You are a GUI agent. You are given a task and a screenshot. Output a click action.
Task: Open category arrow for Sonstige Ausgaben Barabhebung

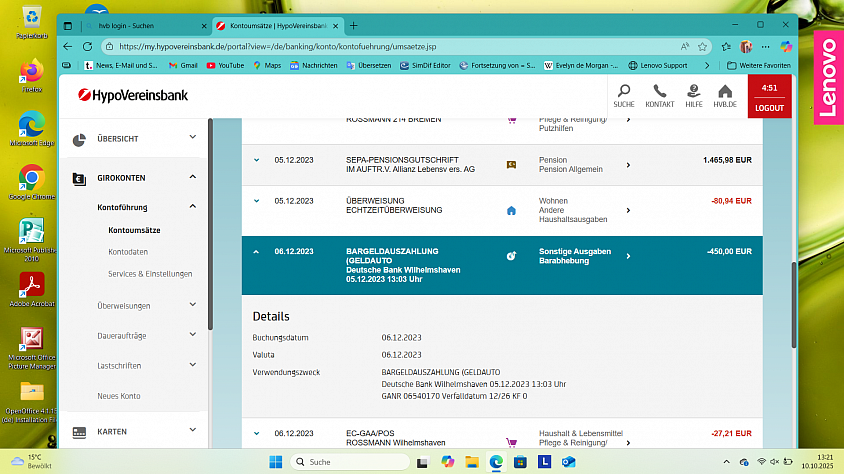click(628, 256)
